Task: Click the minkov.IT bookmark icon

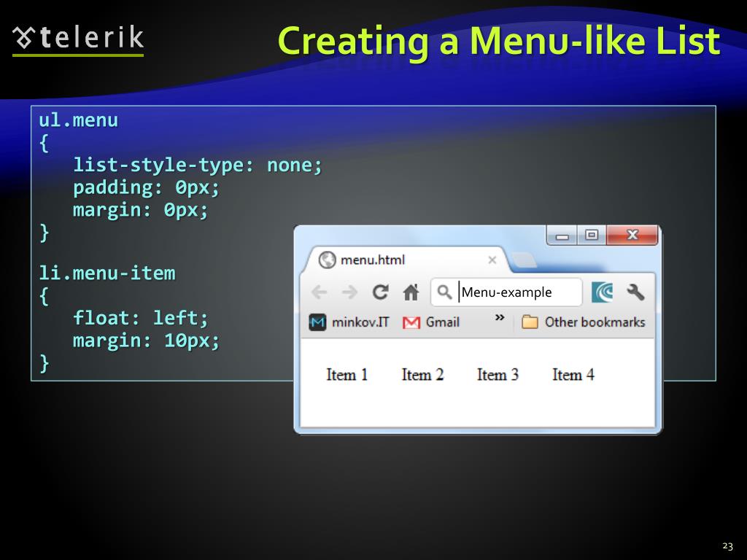Action: coord(317,322)
